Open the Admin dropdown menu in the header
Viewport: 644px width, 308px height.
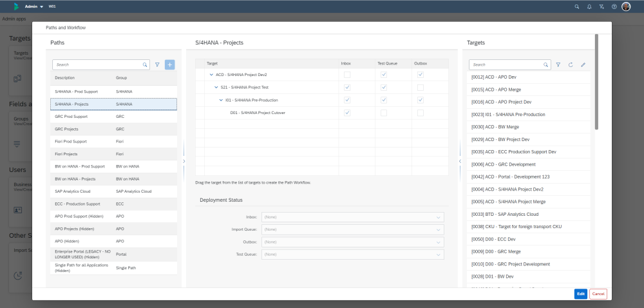point(34,6)
